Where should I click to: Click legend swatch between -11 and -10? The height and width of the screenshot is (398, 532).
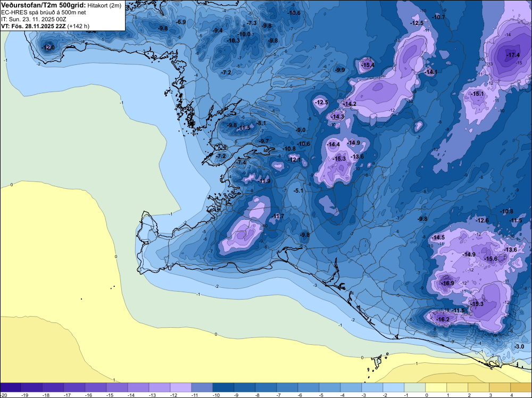(202, 387)
